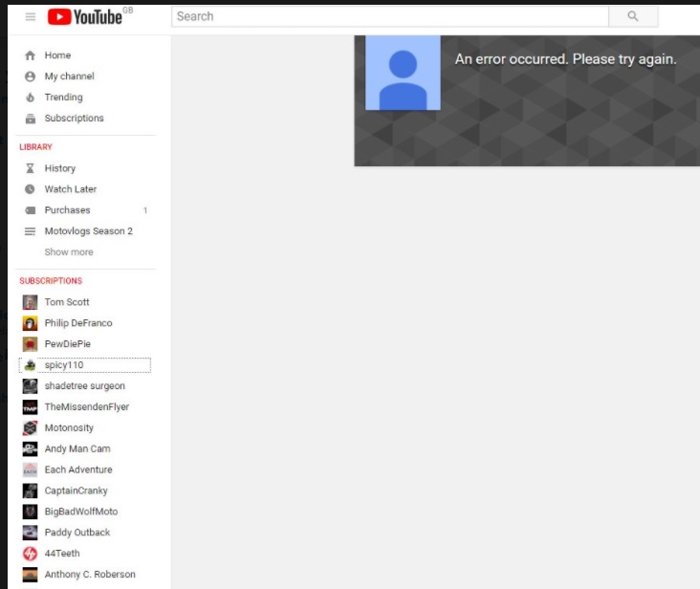Click Philip DeFranco channel avatar
The height and width of the screenshot is (589, 700).
(x=30, y=323)
